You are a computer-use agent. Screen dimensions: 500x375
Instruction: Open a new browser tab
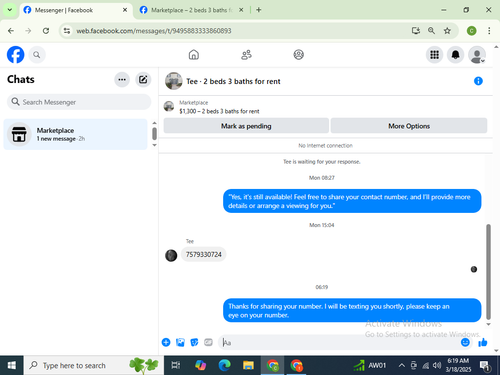pyautogui.click(x=258, y=10)
